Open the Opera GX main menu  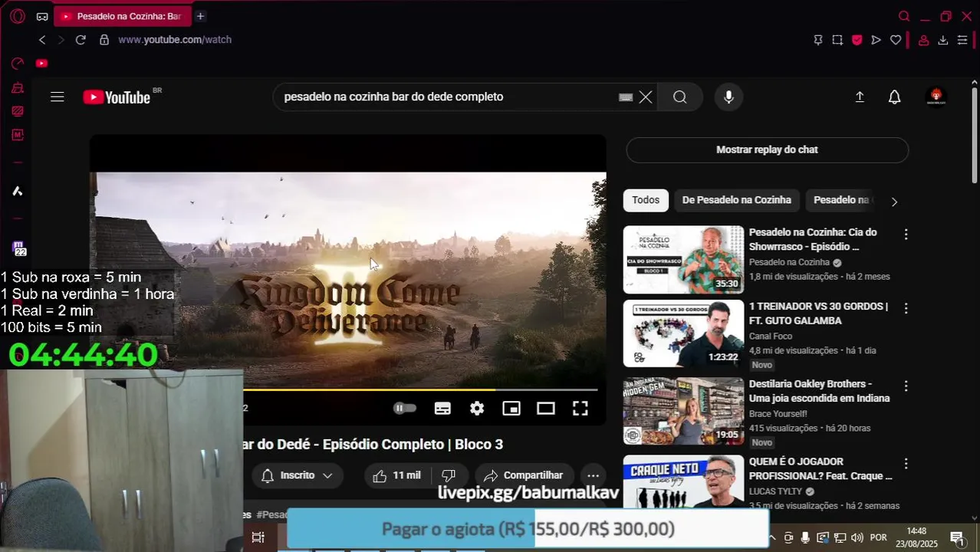click(17, 16)
